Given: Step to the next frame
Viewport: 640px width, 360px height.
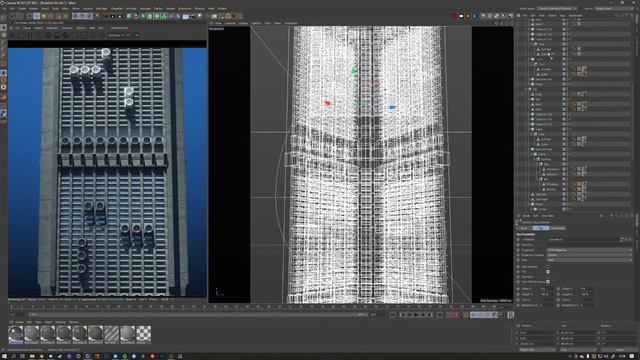Looking at the screenshot, I should coord(423,315).
